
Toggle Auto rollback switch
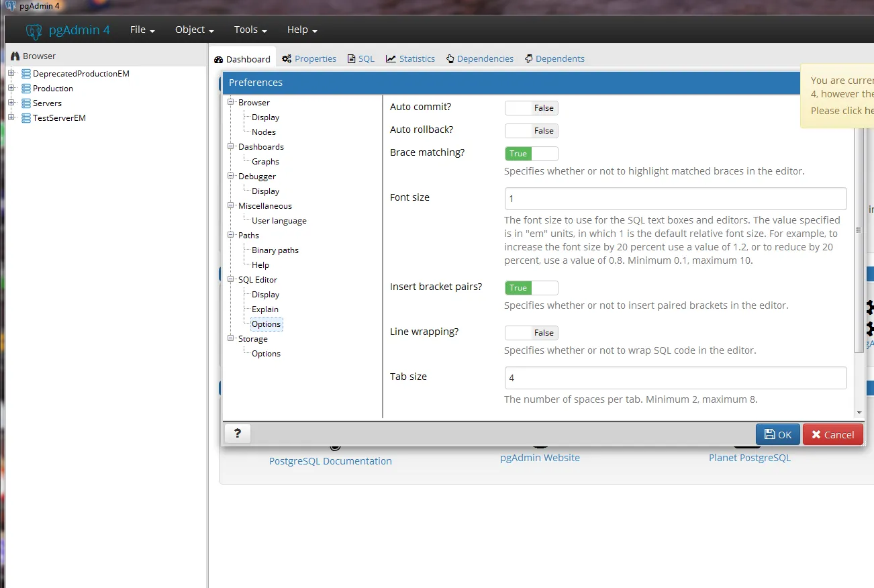pos(531,131)
